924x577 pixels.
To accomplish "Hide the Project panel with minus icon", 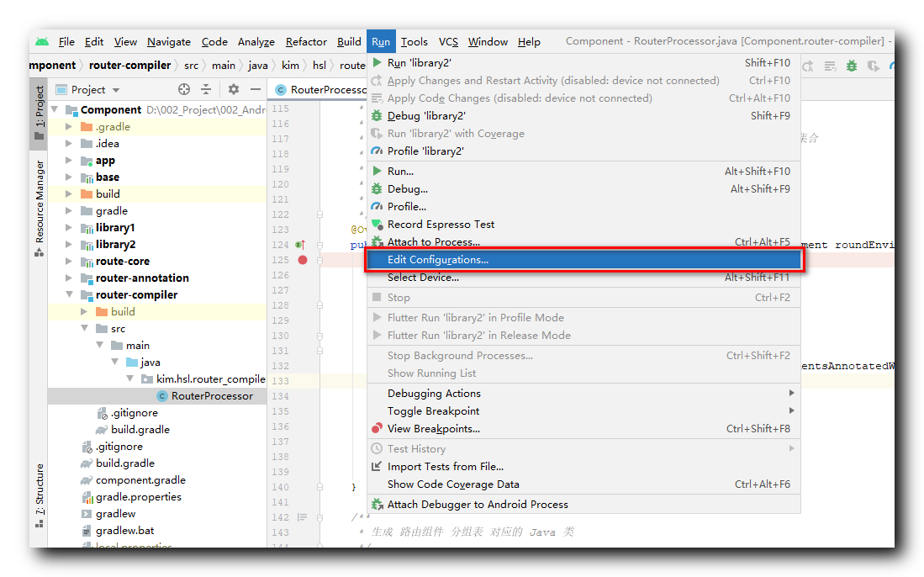I will point(255,90).
